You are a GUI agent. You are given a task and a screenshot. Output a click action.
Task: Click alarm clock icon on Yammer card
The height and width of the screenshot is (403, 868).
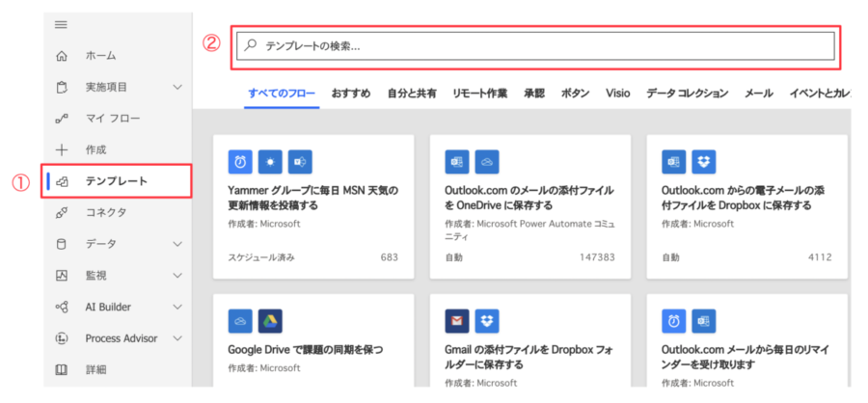coord(240,162)
